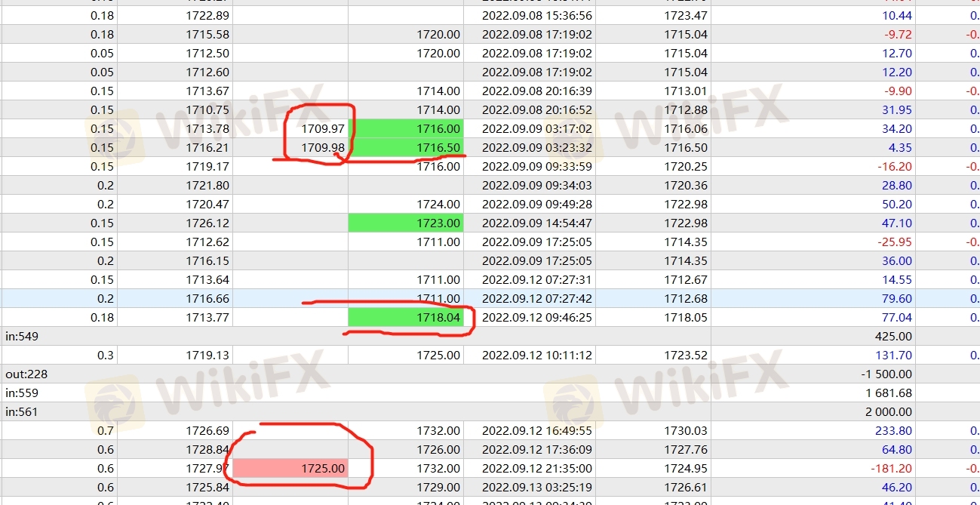
Task: Click the -181.20 loss value
Action: click(891, 469)
